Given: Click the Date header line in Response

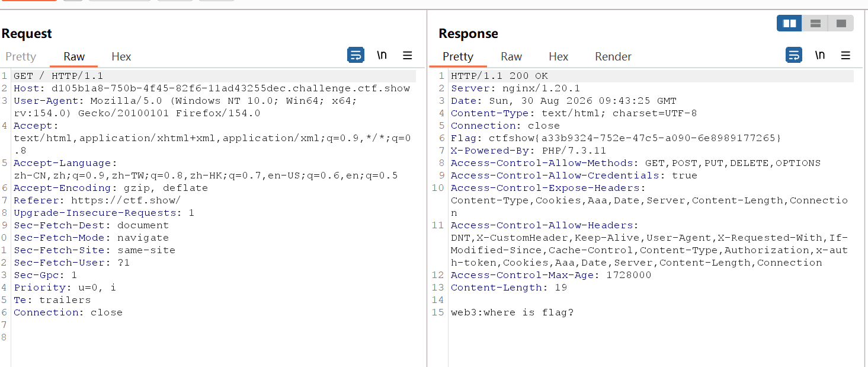Looking at the screenshot, I should click(x=563, y=101).
